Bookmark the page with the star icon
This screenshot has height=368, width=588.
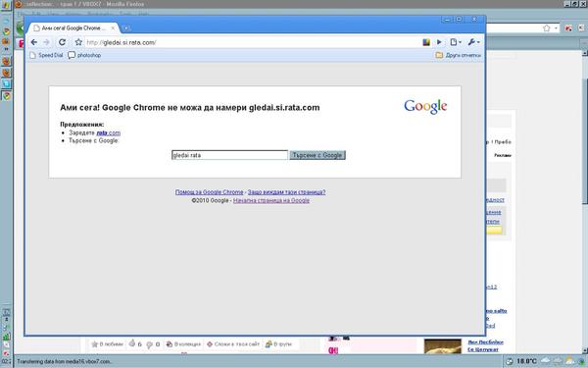tap(78, 42)
